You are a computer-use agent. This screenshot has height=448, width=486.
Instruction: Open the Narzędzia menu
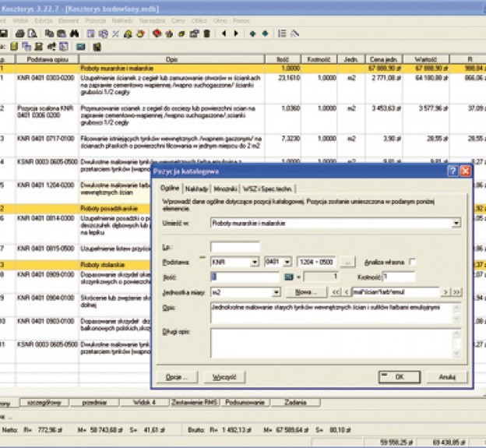[x=152, y=21]
